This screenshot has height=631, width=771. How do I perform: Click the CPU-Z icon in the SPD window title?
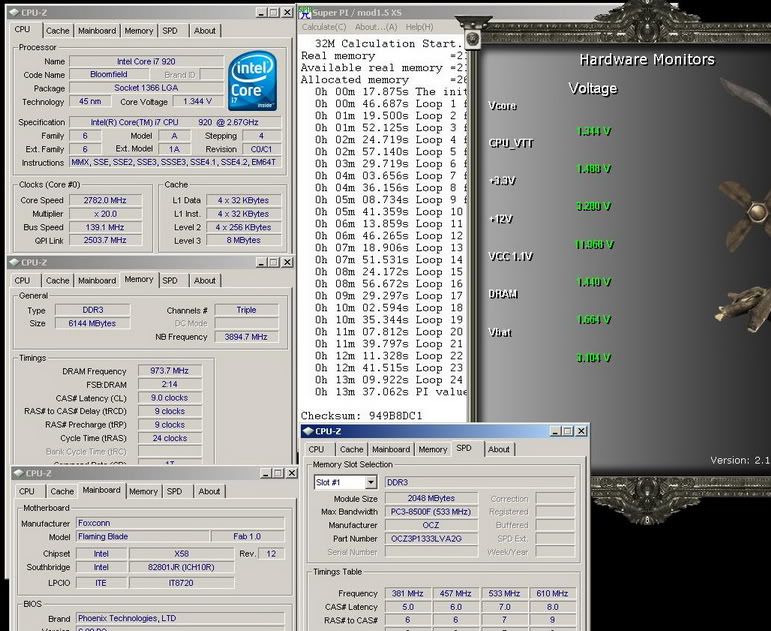click(x=310, y=431)
